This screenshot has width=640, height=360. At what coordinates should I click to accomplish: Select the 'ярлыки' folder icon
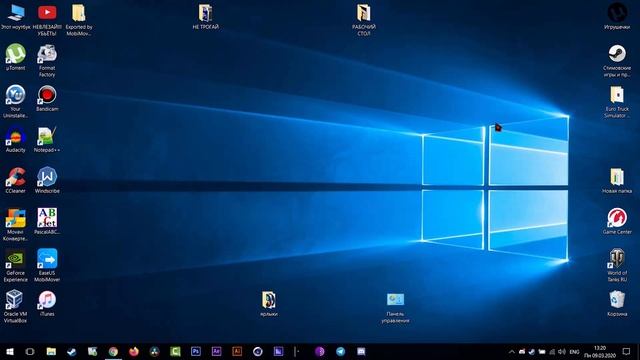point(269,303)
